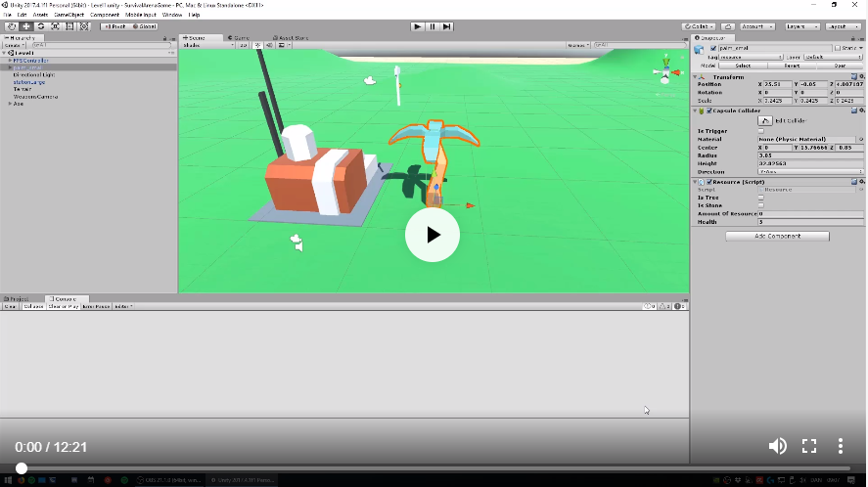Image resolution: width=868 pixels, height=487 pixels.
Task: Open the scene Shaded draw mode dropdown
Action: coord(208,45)
